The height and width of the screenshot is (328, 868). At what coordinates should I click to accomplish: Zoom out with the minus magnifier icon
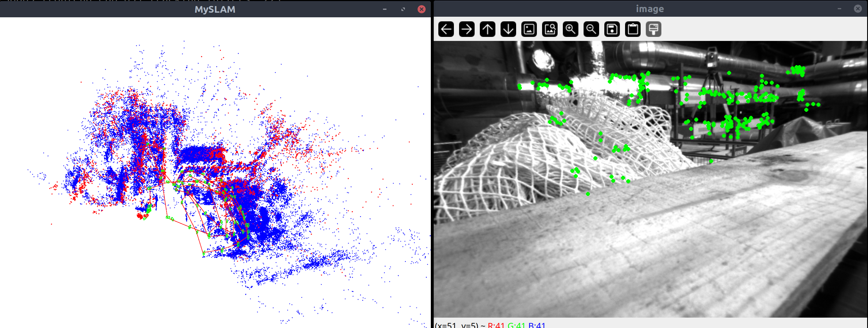(x=591, y=29)
